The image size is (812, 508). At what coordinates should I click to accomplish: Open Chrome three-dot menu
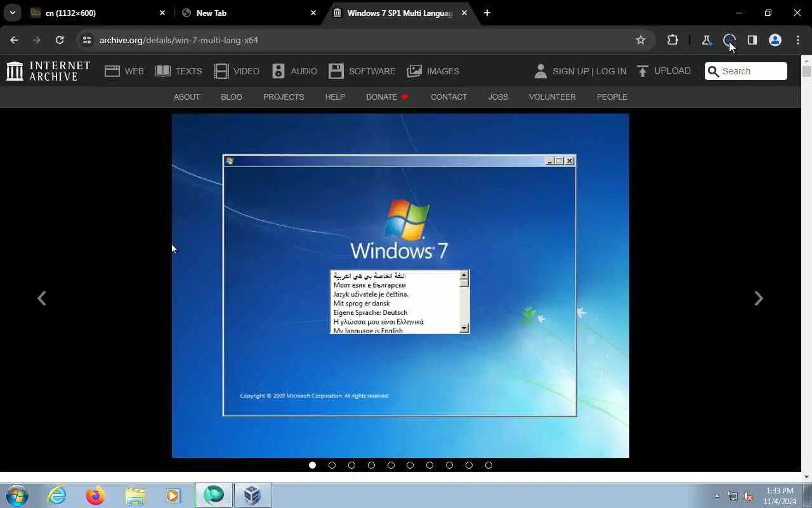[x=797, y=40]
